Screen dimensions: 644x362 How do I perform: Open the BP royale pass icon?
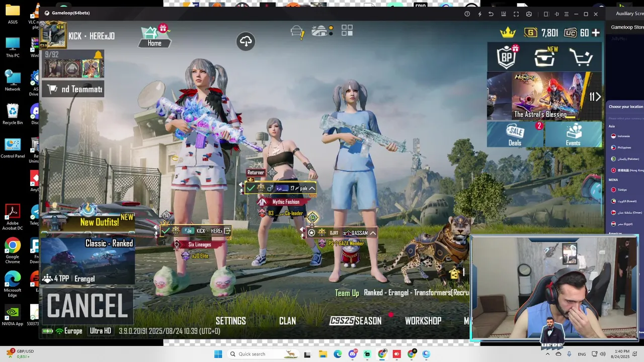508,56
